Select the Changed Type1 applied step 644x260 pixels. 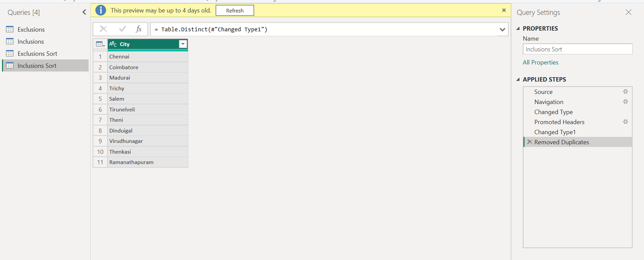578,132
